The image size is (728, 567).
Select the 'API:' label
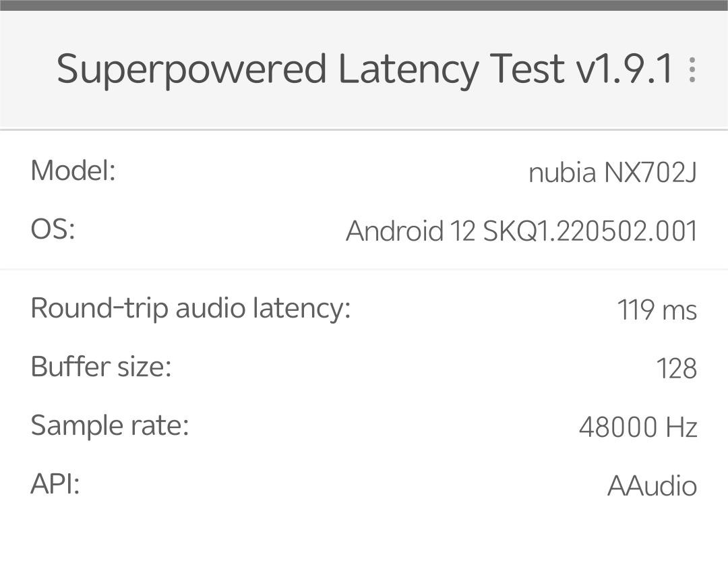click(55, 484)
